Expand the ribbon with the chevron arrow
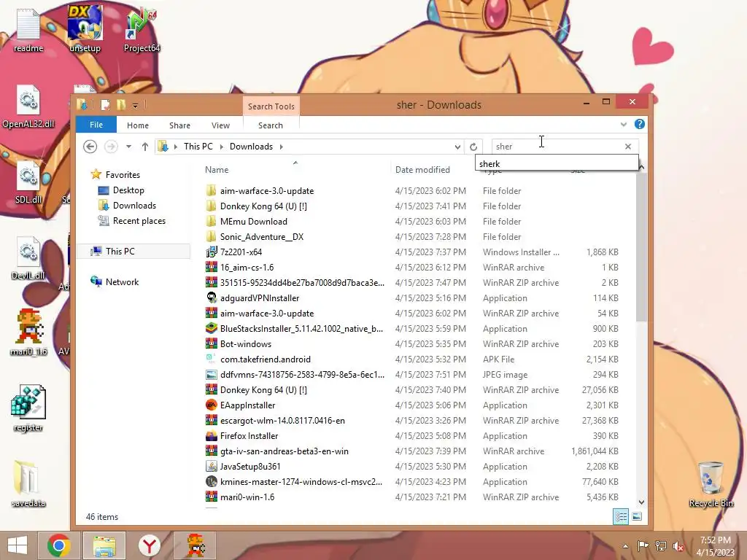The image size is (747, 560). click(x=624, y=125)
